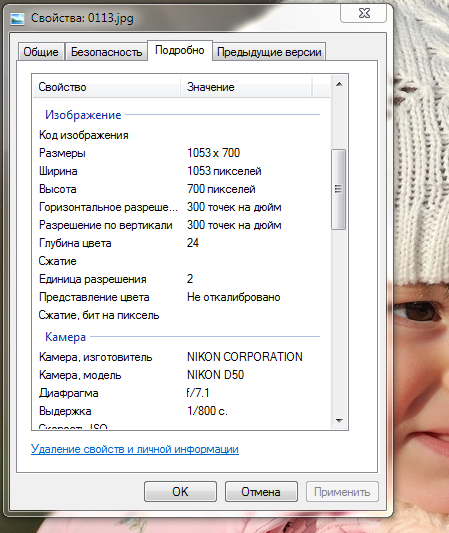Select the Камера, модель label
449x533 pixels.
(x=80, y=375)
